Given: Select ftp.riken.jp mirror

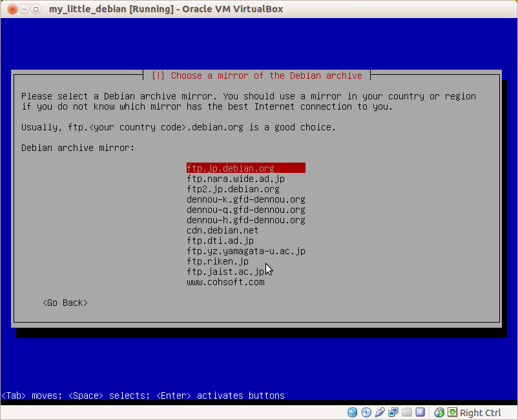Looking at the screenshot, I should click(218, 261).
